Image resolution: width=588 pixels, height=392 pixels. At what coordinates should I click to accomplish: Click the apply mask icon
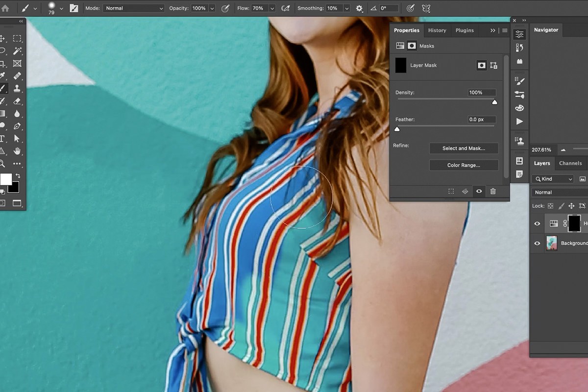click(x=465, y=192)
